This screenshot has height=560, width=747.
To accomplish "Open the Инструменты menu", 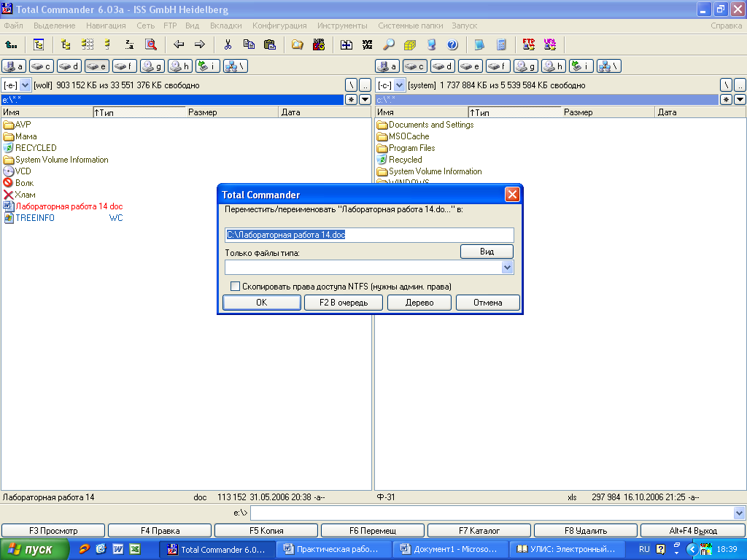I will 342,26.
